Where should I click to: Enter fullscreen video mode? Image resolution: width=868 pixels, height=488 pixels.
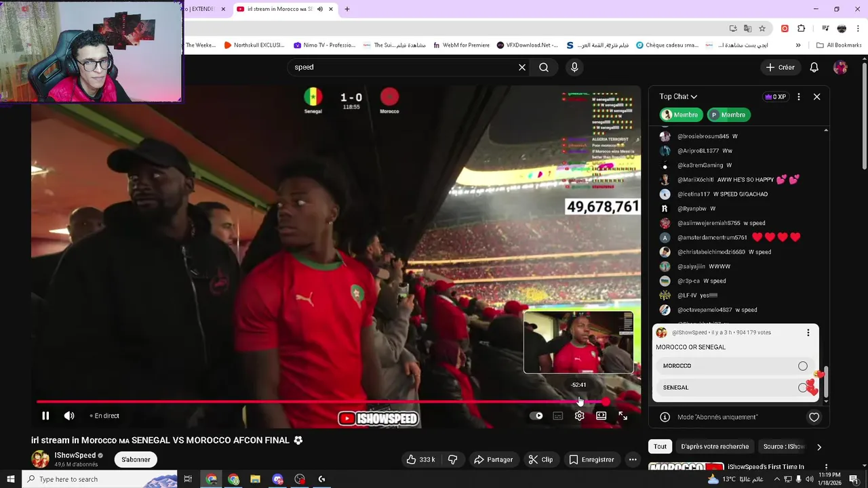(x=623, y=415)
